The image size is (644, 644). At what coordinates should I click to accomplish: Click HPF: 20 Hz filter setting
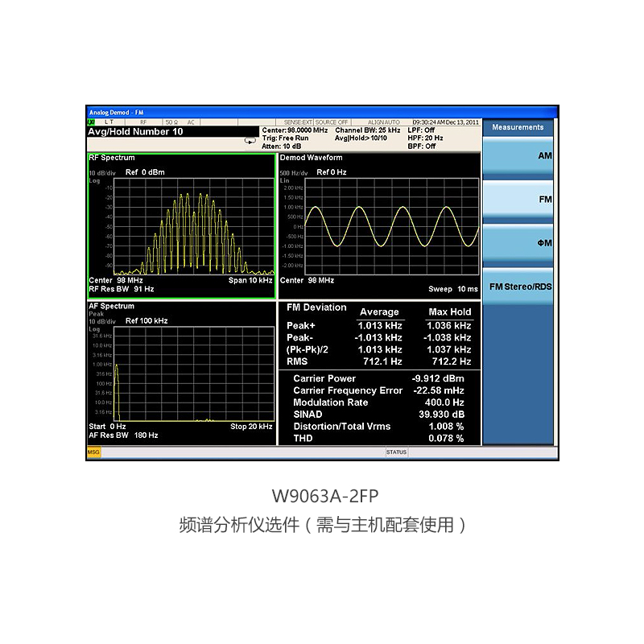click(425, 138)
